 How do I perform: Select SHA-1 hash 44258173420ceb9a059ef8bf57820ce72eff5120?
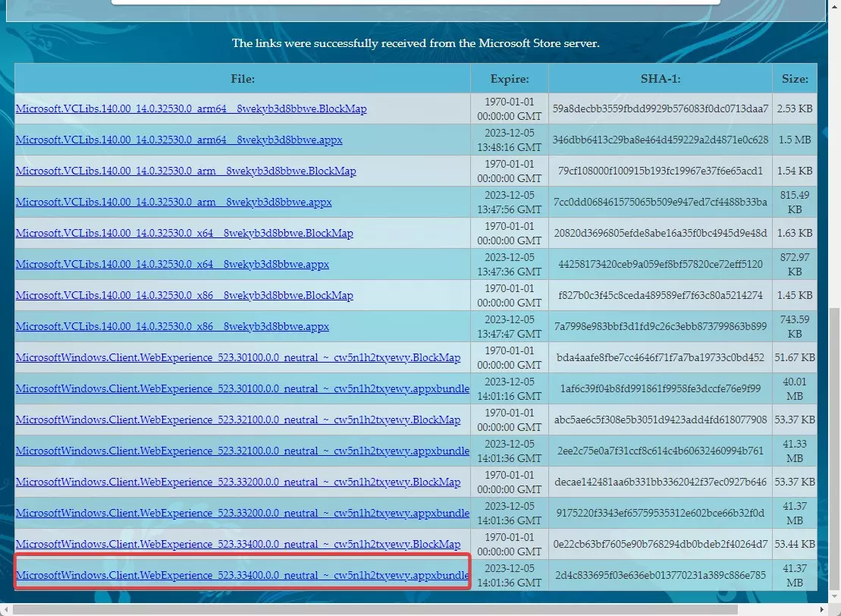(661, 264)
